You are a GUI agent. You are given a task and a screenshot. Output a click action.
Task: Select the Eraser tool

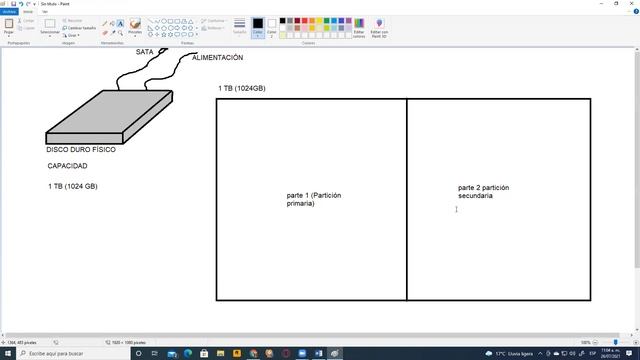[x=105, y=33]
